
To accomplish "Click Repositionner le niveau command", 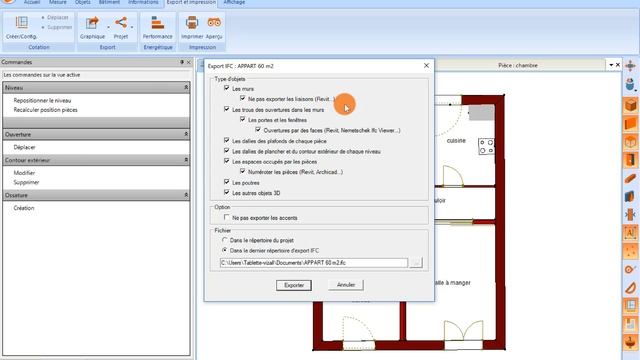I will click(x=42, y=100).
